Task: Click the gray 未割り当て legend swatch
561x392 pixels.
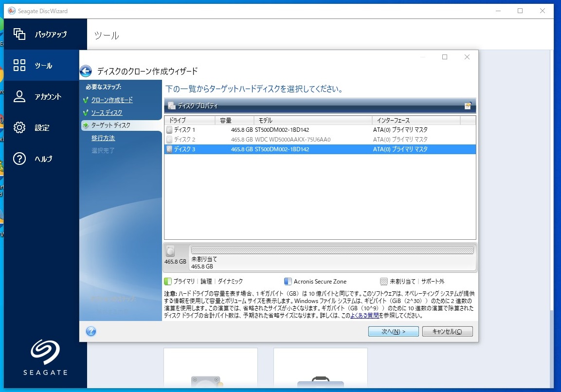Action: tap(383, 282)
